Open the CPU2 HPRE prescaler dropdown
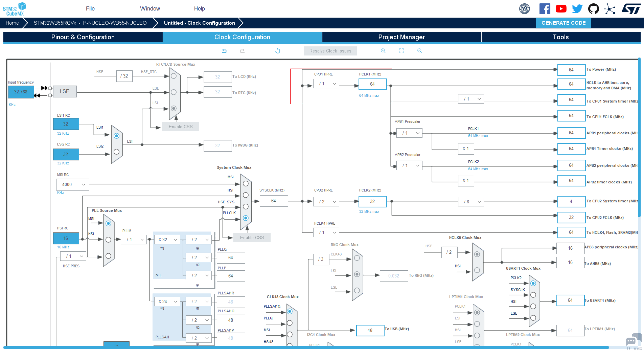This screenshot has width=644, height=352. point(326,202)
